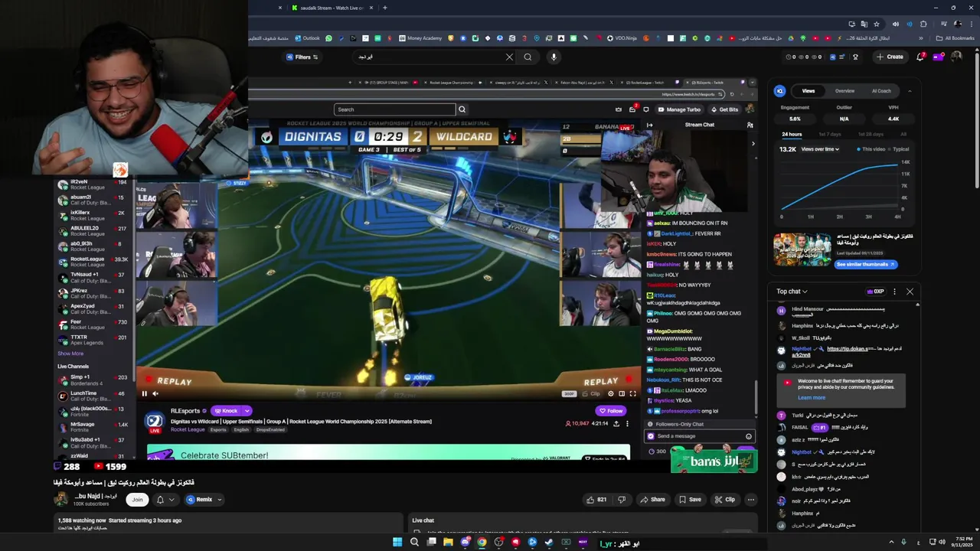980x551 pixels.
Task: Open a new browser tab
Action: click(384, 8)
